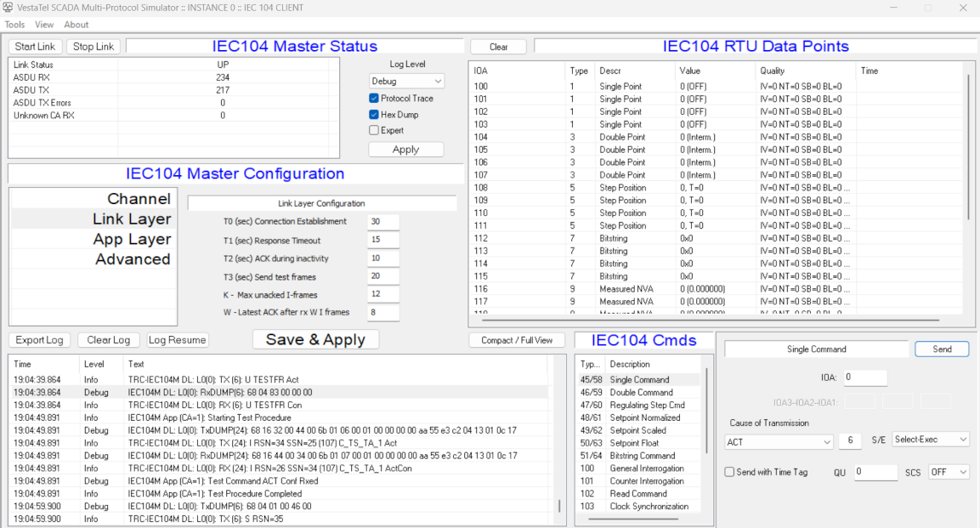The height and width of the screenshot is (528, 980).
Task: Switch to Advanced configuration section
Action: tap(133, 259)
